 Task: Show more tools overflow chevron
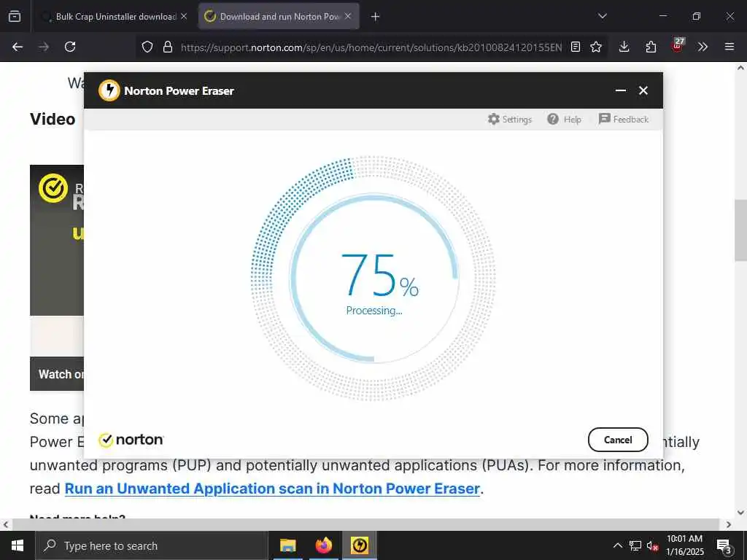703,47
